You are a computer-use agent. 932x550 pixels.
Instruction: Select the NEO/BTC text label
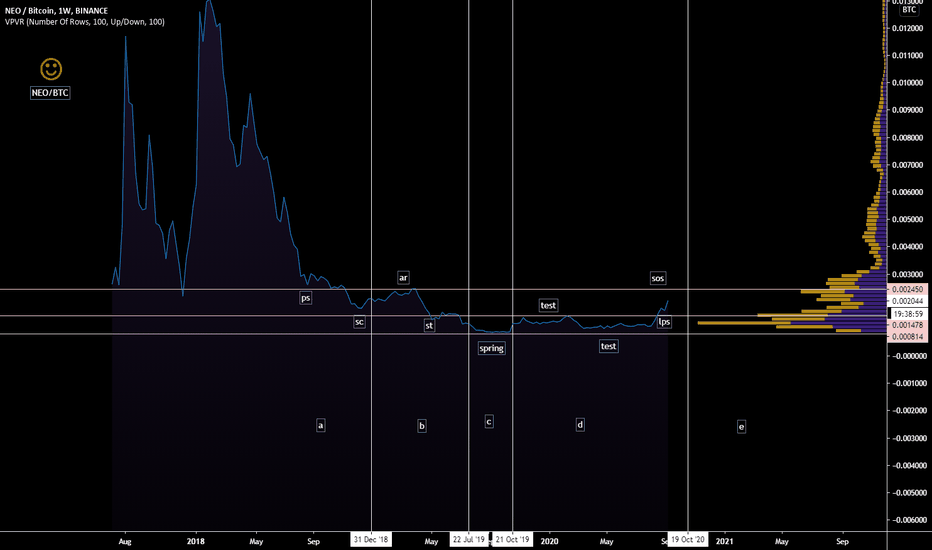click(x=51, y=93)
